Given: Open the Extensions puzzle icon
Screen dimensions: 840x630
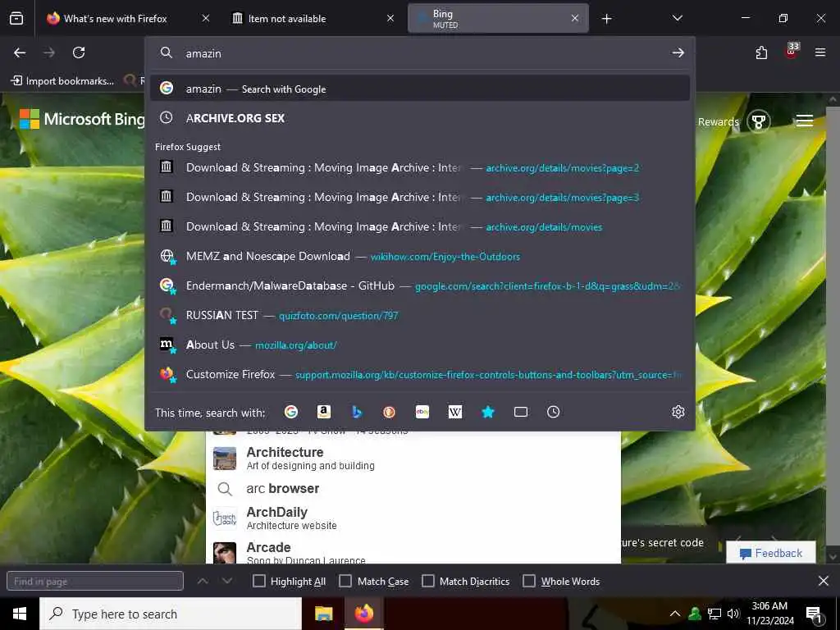Looking at the screenshot, I should (x=761, y=52).
